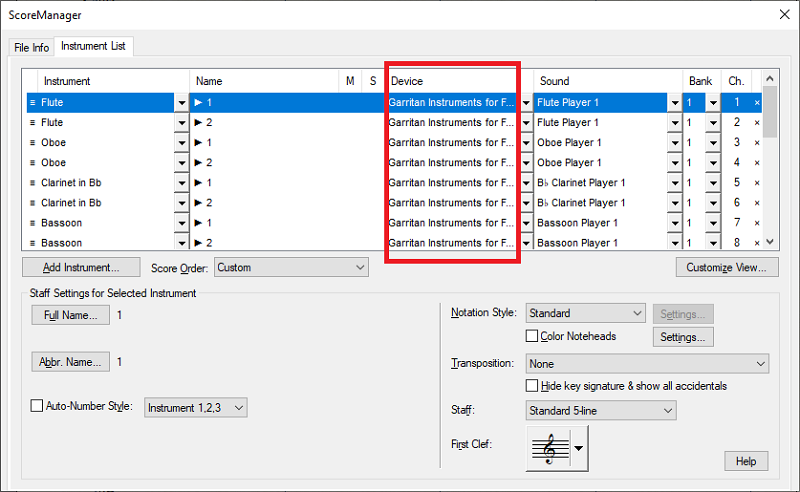
Task: Open the Score Order dropdown
Action: point(291,267)
